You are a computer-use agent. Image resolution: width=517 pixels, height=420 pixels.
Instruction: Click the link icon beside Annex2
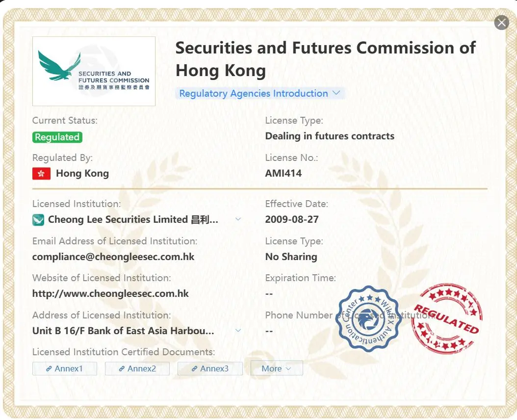point(122,369)
